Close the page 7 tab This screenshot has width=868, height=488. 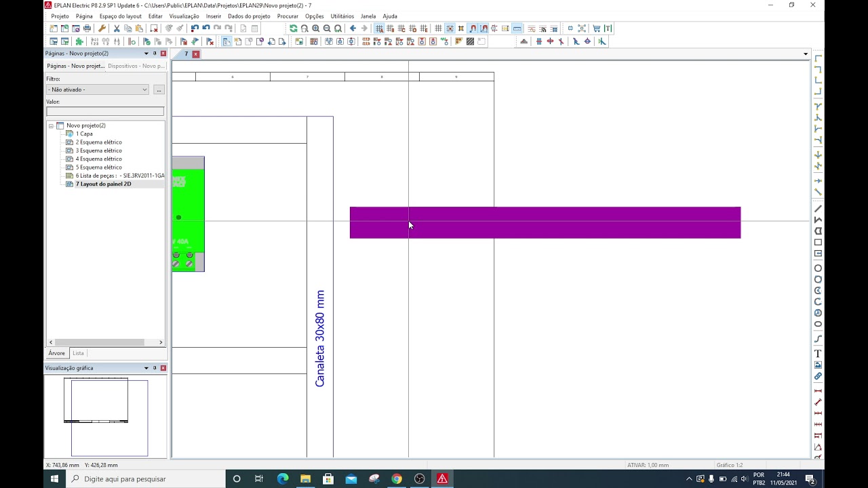[x=196, y=54]
